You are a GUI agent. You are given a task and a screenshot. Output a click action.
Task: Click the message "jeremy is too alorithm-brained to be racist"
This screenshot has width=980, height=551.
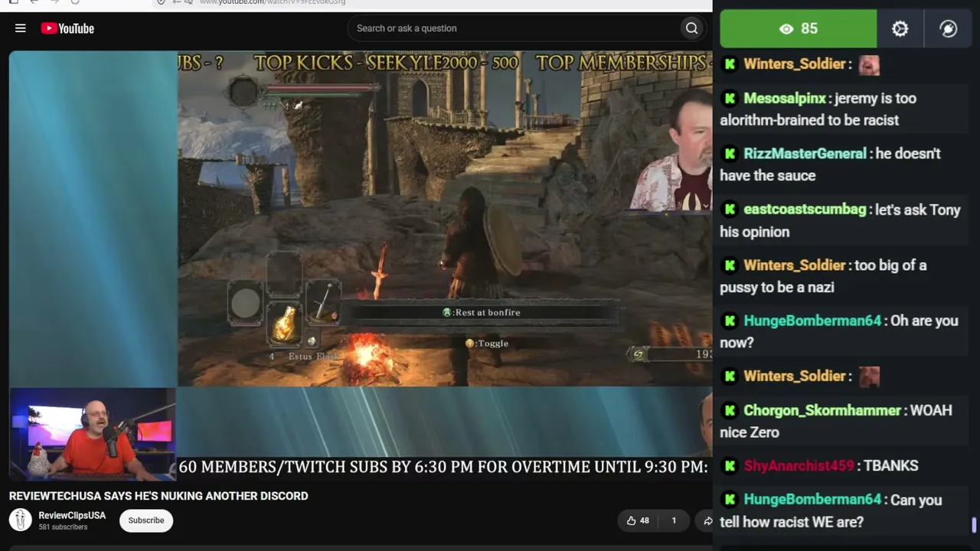point(818,109)
